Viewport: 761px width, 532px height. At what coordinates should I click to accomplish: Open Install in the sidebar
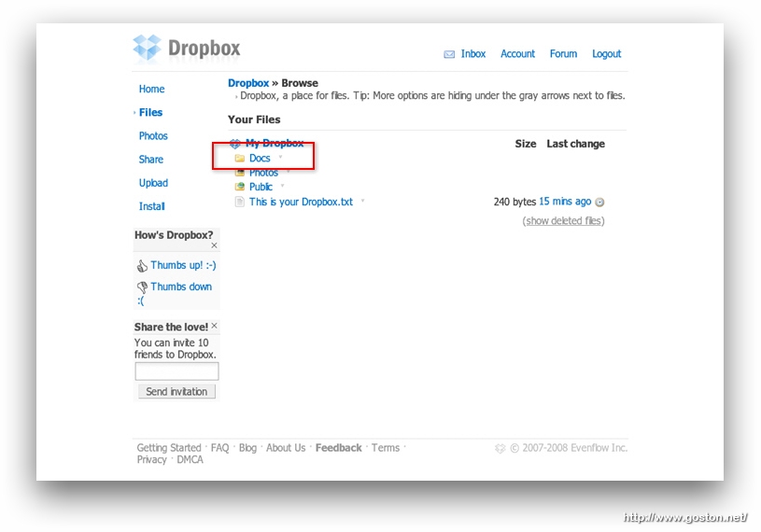tap(151, 206)
